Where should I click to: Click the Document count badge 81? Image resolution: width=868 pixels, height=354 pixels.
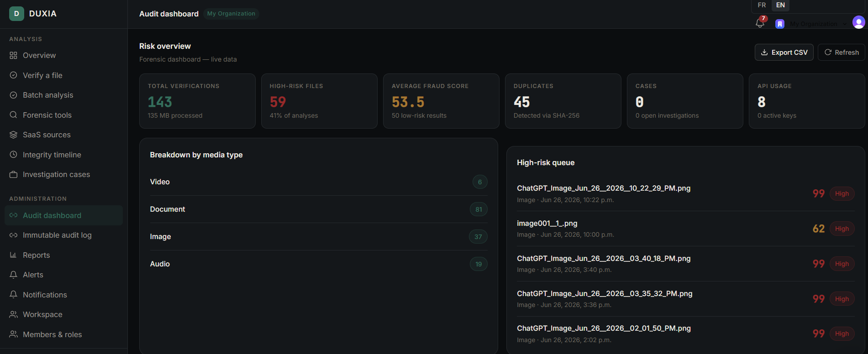coord(479,209)
